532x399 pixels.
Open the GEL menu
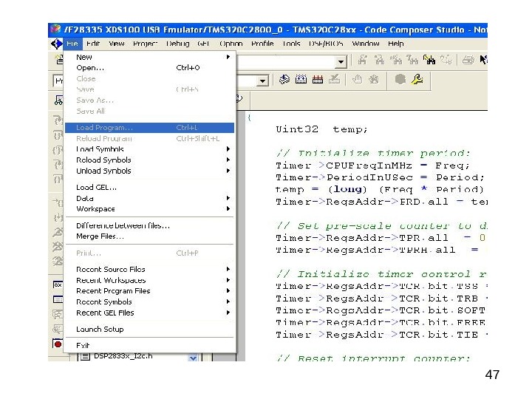(x=203, y=44)
